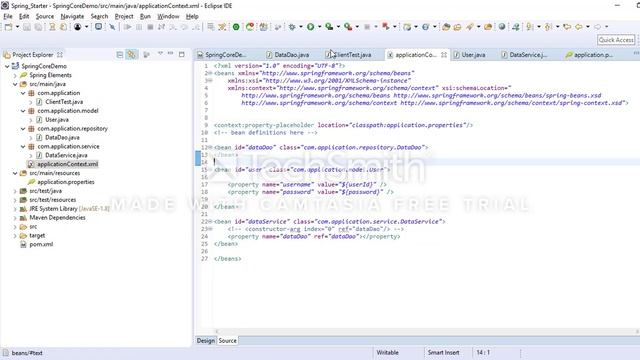
Task: Expand the Maven Dependencies node
Action: tap(15, 218)
